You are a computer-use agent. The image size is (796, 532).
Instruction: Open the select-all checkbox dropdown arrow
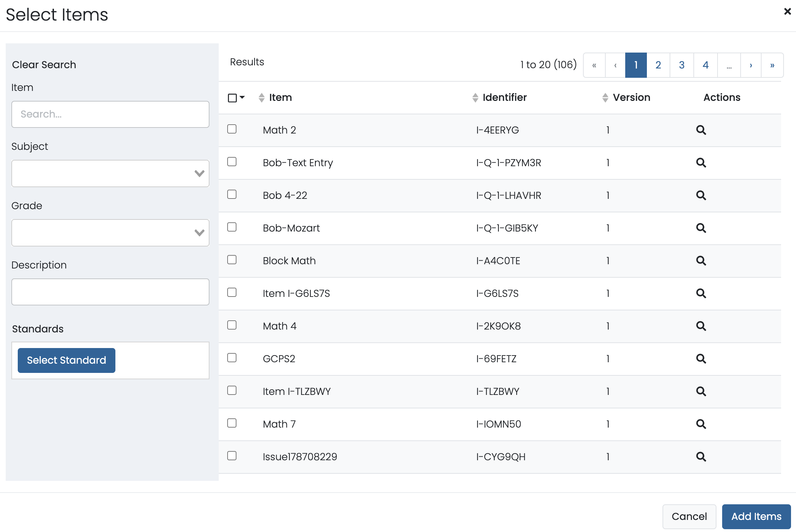point(242,97)
